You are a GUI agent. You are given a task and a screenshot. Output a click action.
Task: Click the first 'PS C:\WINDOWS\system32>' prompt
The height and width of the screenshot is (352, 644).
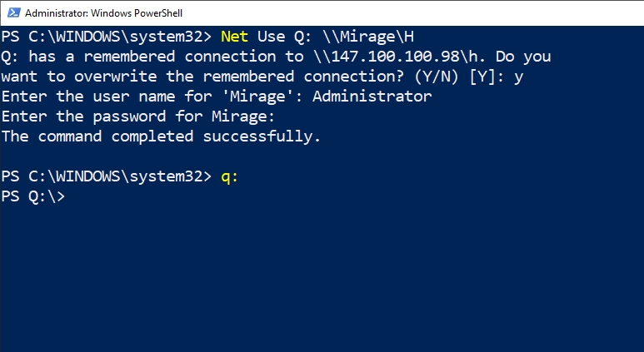[107, 37]
